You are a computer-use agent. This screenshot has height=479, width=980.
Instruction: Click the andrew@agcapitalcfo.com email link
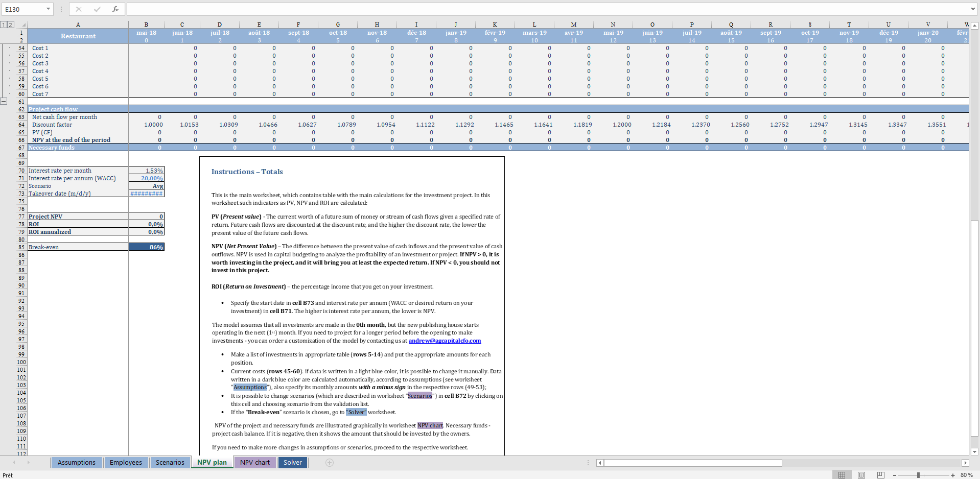445,341
